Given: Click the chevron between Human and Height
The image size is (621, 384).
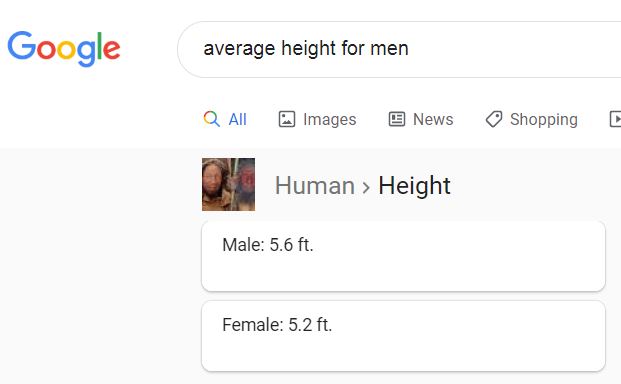Looking at the screenshot, I should [x=366, y=187].
